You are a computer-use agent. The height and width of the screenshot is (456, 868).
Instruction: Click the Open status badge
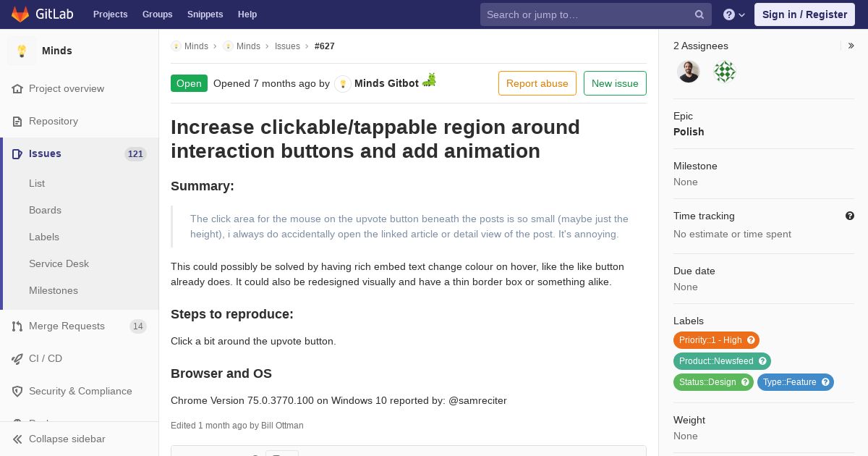click(x=189, y=83)
